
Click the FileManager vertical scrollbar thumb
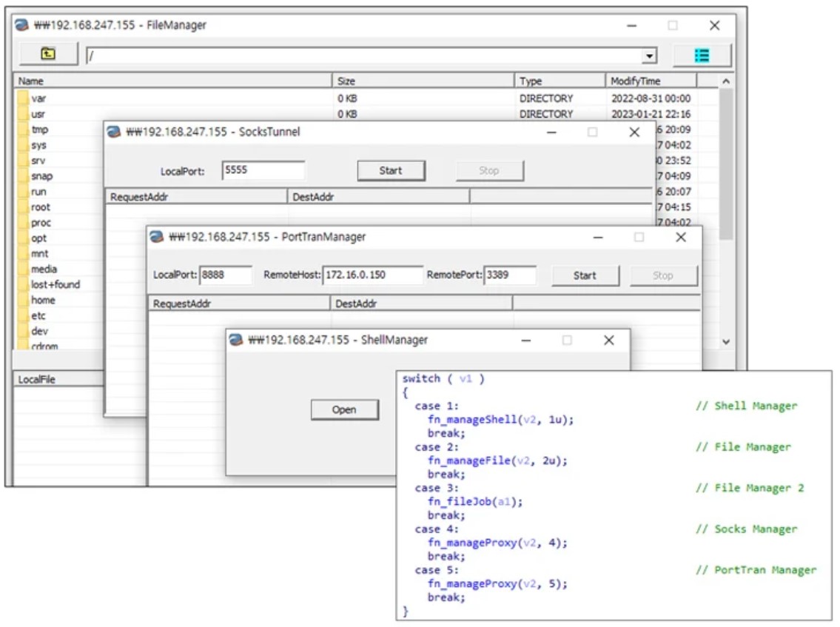click(726, 164)
